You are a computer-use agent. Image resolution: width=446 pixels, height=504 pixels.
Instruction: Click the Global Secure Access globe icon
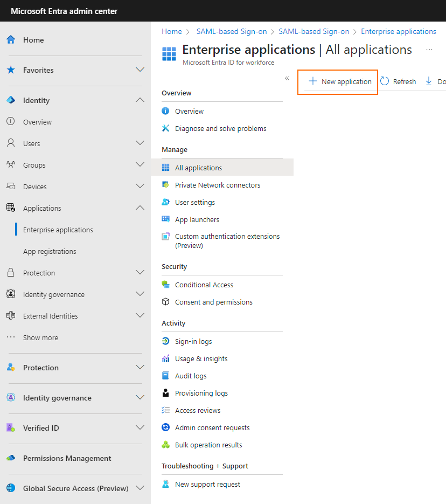point(11,488)
